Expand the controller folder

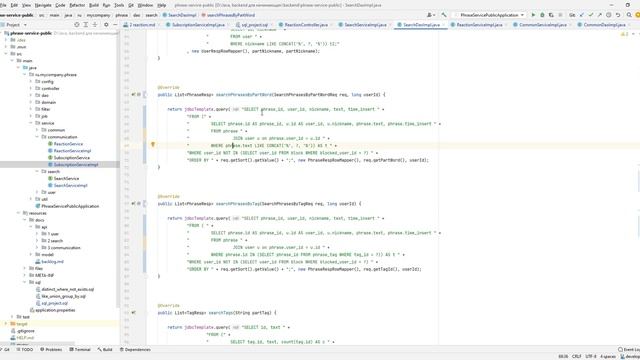click(31, 88)
